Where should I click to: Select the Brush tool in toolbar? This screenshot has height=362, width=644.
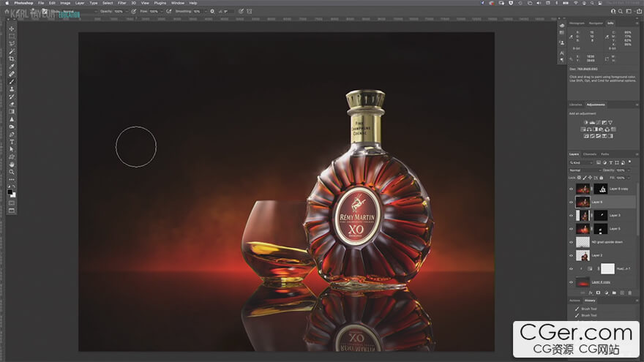(12, 82)
